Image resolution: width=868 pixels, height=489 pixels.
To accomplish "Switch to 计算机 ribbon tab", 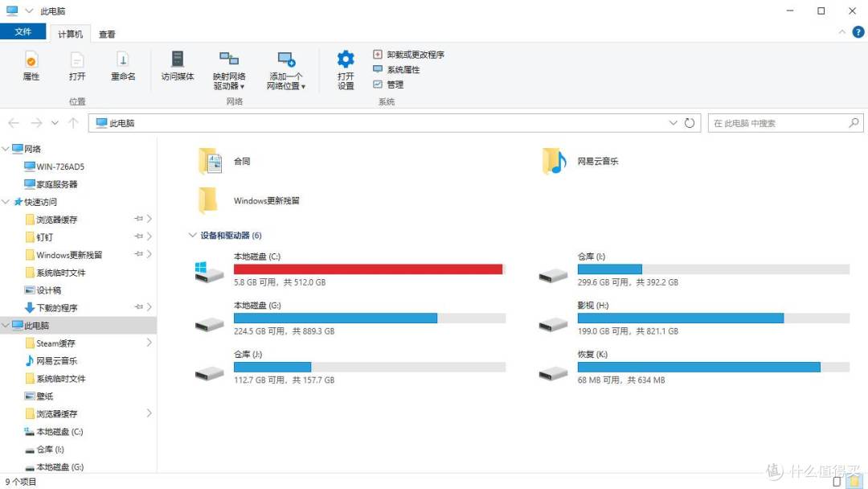I will coord(70,34).
